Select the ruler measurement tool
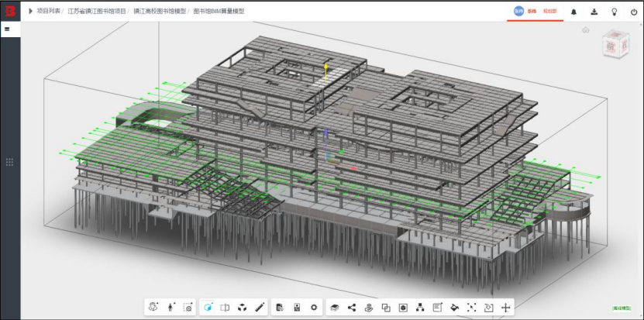The width and height of the screenshot is (644, 320). click(x=259, y=308)
